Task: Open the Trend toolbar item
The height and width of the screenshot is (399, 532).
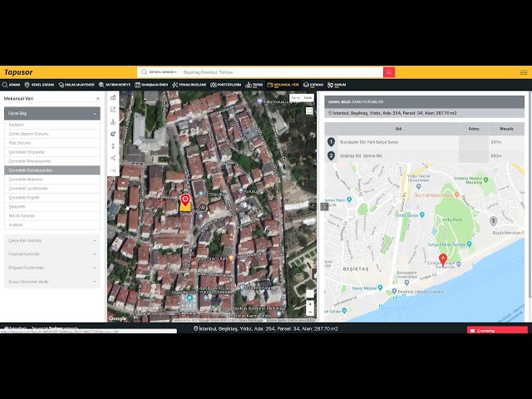Action: pyautogui.click(x=254, y=85)
